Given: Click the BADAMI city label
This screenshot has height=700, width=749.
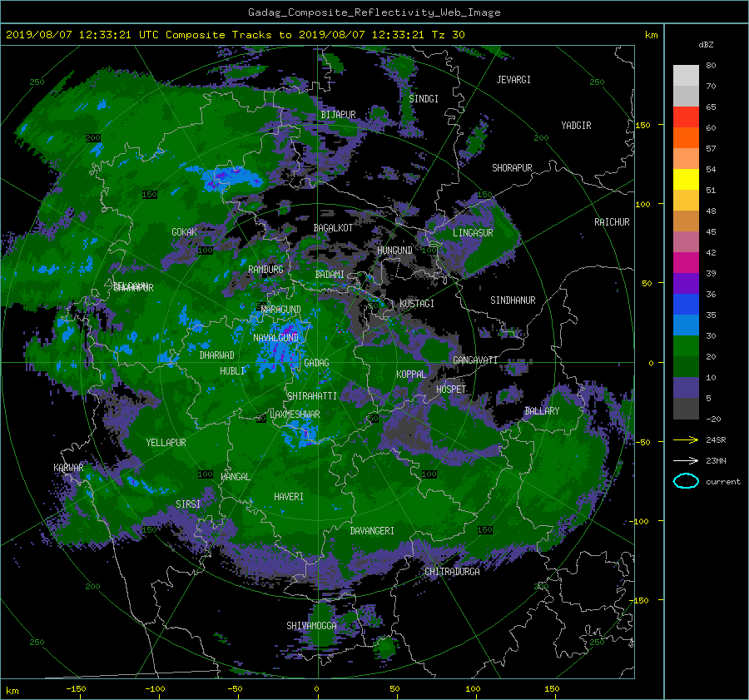Looking at the screenshot, I should (330, 275).
